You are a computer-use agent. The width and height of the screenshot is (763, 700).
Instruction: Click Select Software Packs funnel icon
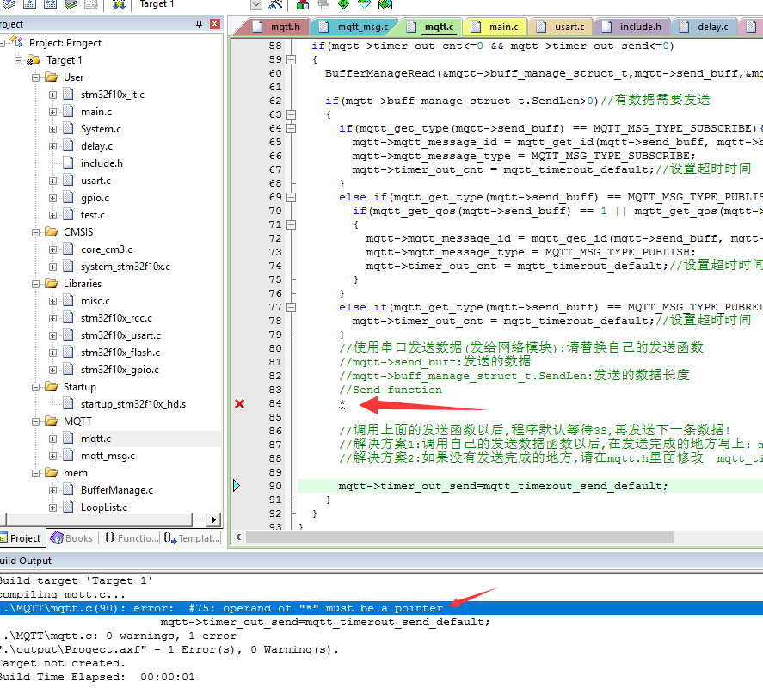coord(364,4)
